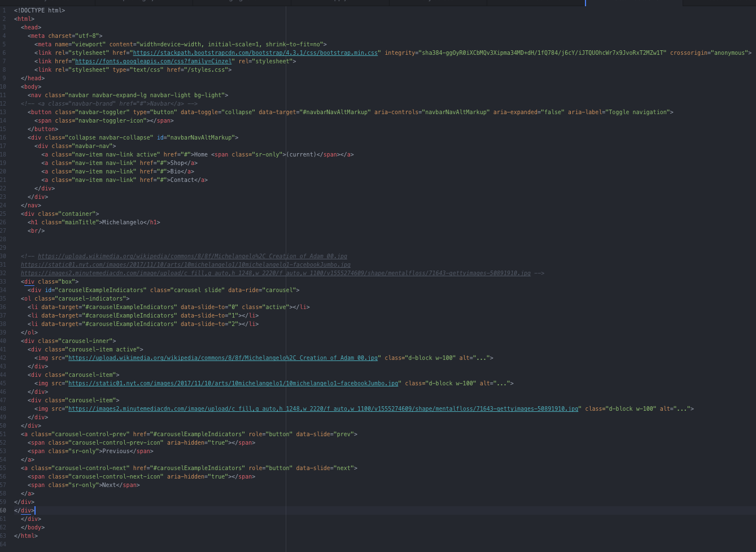This screenshot has width=756, height=552.
Task: Click the commented-out navbar-brand line
Action: [x=109, y=103]
